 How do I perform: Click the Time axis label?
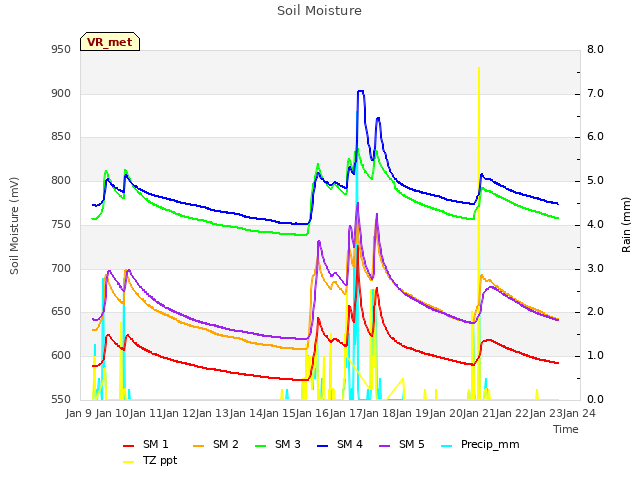tap(566, 429)
